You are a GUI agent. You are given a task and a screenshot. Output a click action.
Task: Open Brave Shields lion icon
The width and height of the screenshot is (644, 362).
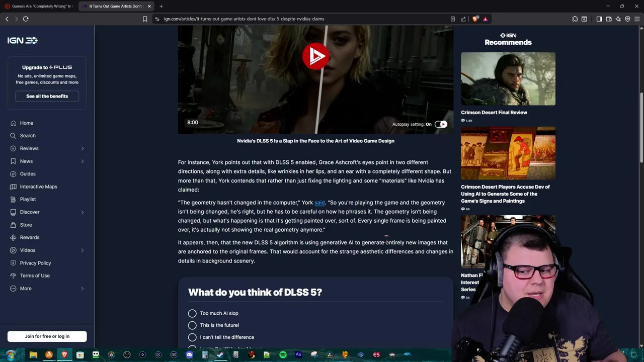point(476,19)
